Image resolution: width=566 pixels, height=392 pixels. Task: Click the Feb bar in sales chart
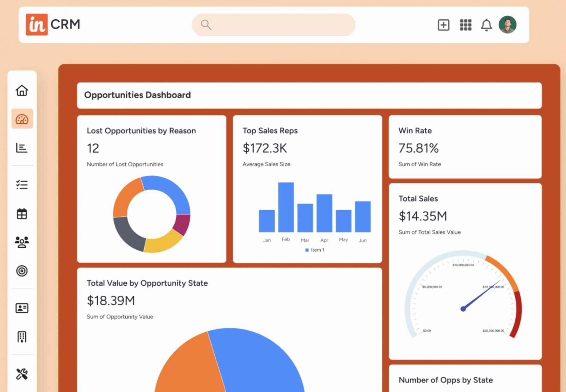point(286,207)
